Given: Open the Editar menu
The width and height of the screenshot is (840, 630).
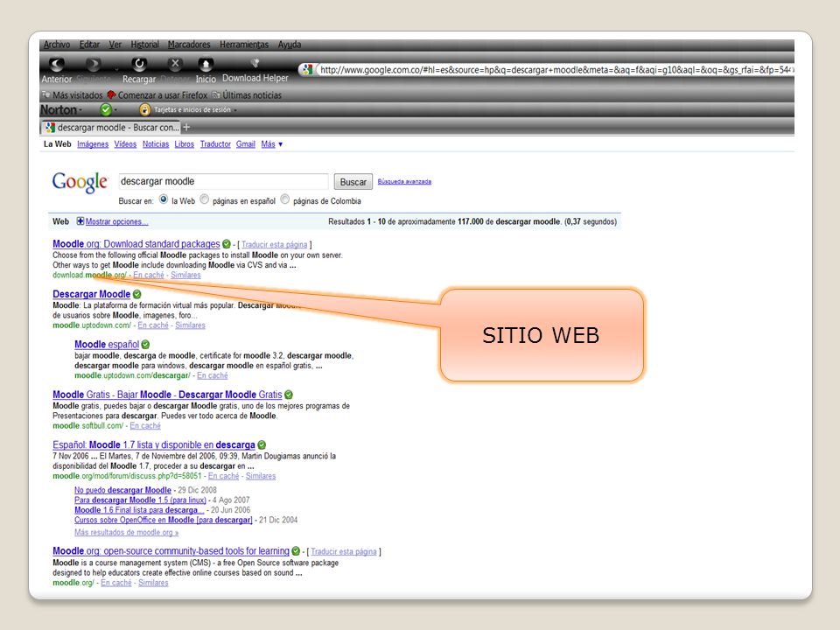Looking at the screenshot, I should click(x=89, y=45).
